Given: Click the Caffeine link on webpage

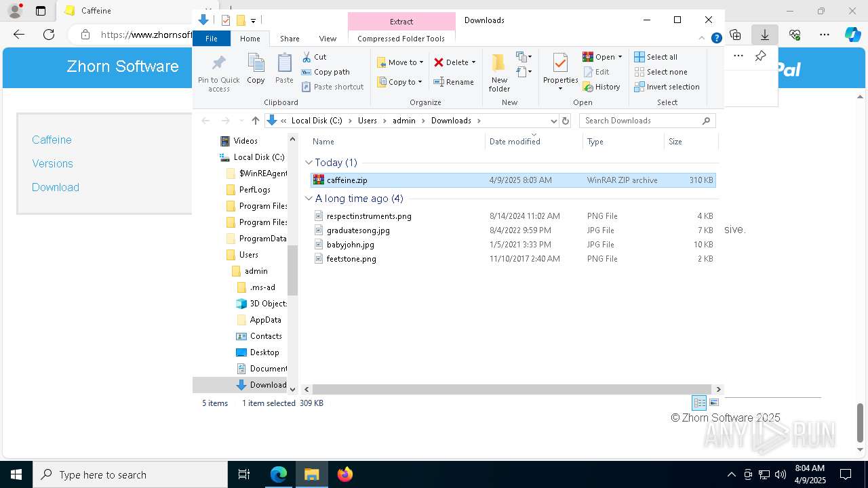Looking at the screenshot, I should pyautogui.click(x=52, y=140).
